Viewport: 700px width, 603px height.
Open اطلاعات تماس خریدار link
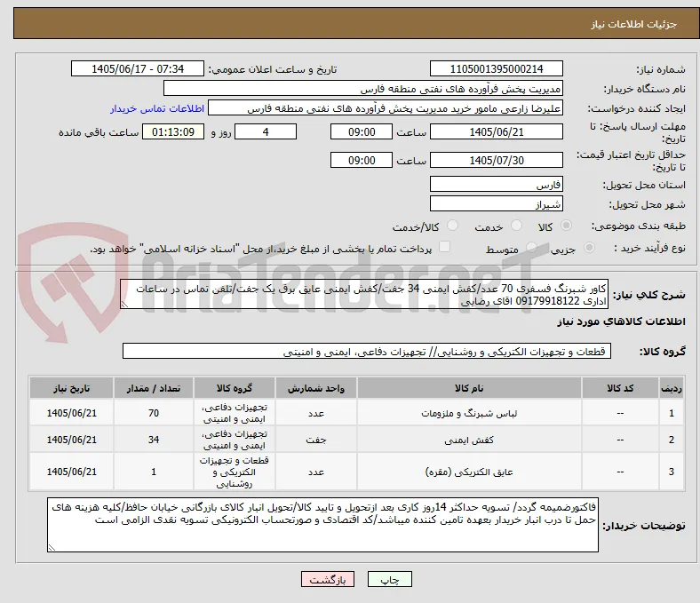(x=157, y=108)
